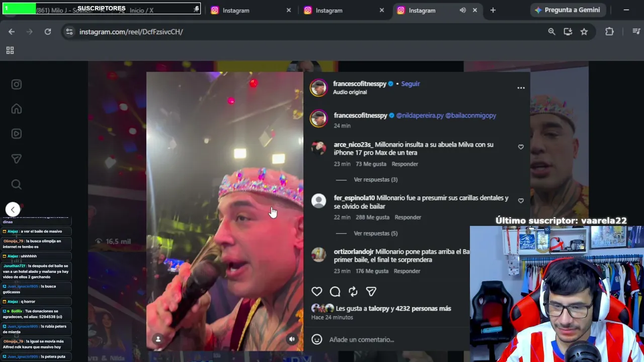The height and width of the screenshot is (362, 644).
Task: Bookmark this page with the star icon
Action: click(584, 32)
